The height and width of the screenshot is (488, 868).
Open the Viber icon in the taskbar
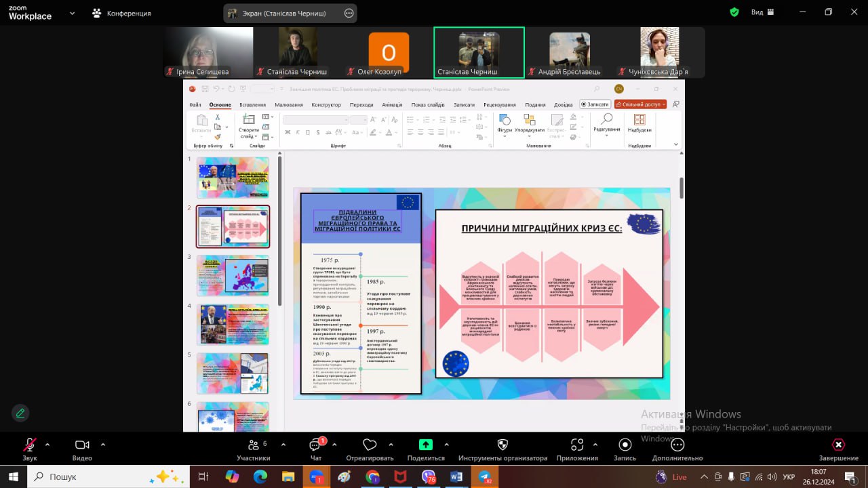(x=428, y=477)
